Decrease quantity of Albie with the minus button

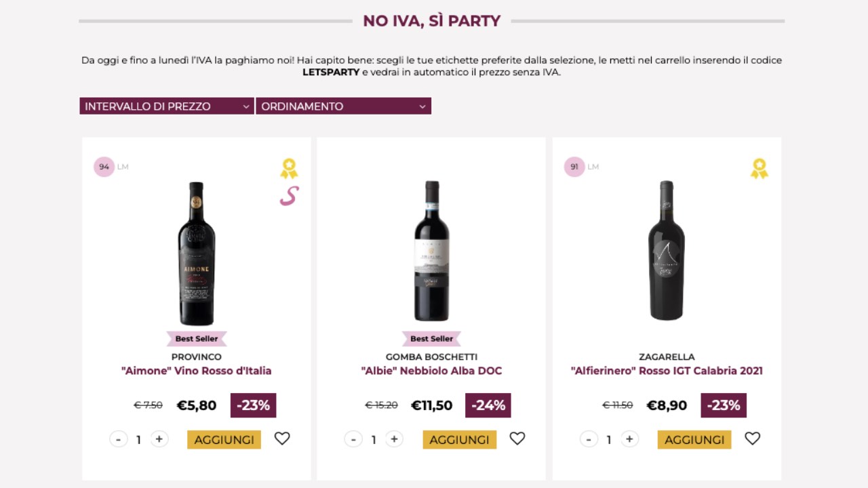(353, 439)
